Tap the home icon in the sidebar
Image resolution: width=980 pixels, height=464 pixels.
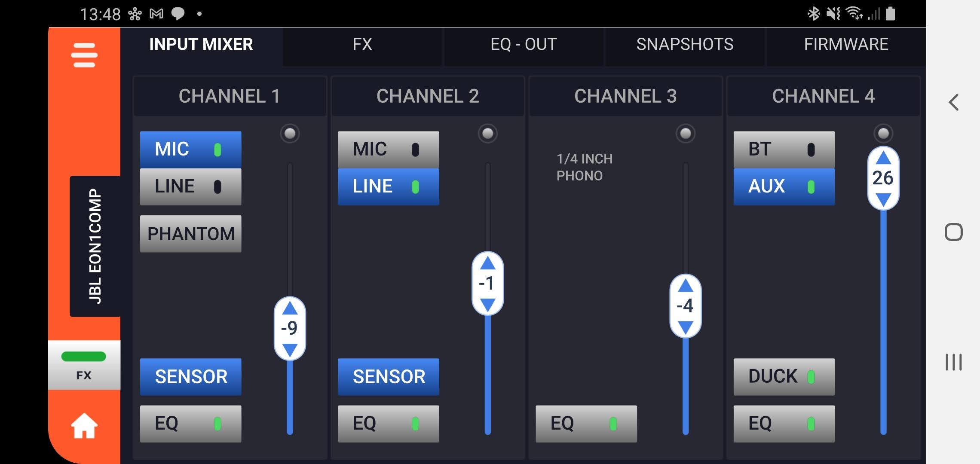[84, 426]
